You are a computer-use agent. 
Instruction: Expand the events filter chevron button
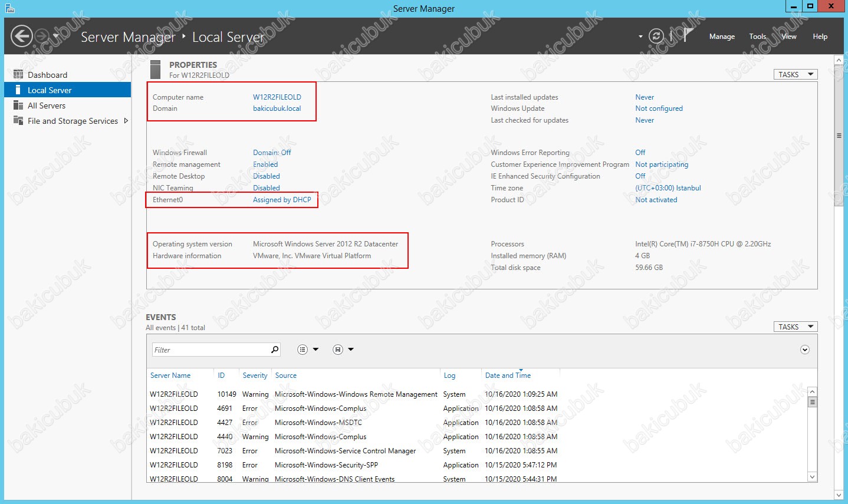(805, 350)
